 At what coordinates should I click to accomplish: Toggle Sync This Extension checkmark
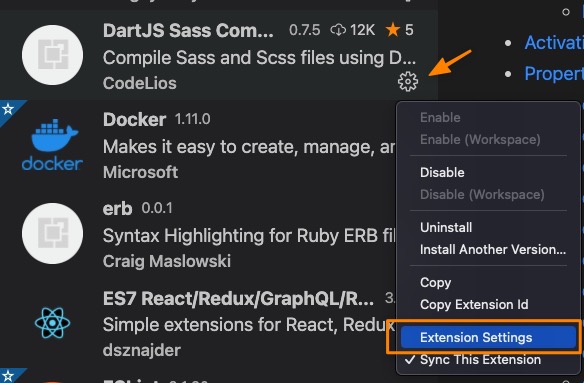[x=473, y=360]
